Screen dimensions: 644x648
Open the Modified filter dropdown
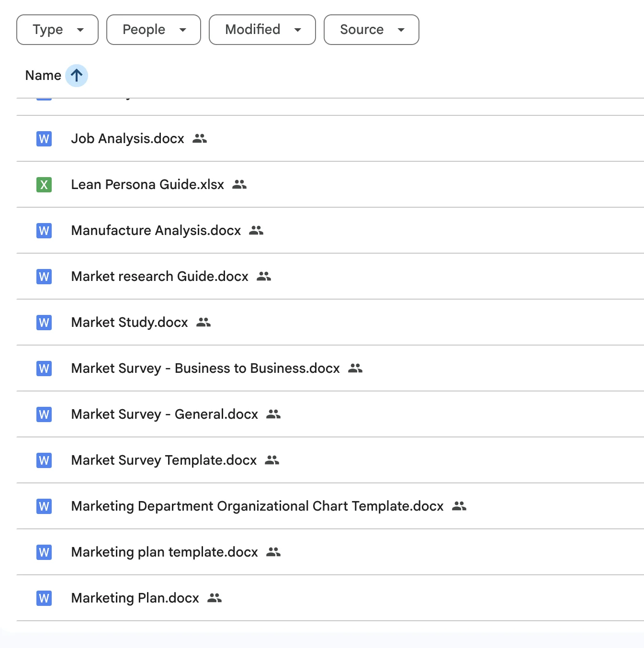pyautogui.click(x=262, y=30)
